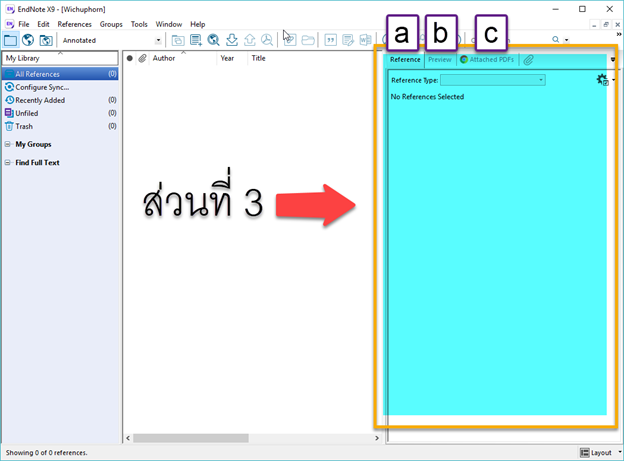
Task: Open the Layout dropdown in status bar
Action: coord(599,453)
